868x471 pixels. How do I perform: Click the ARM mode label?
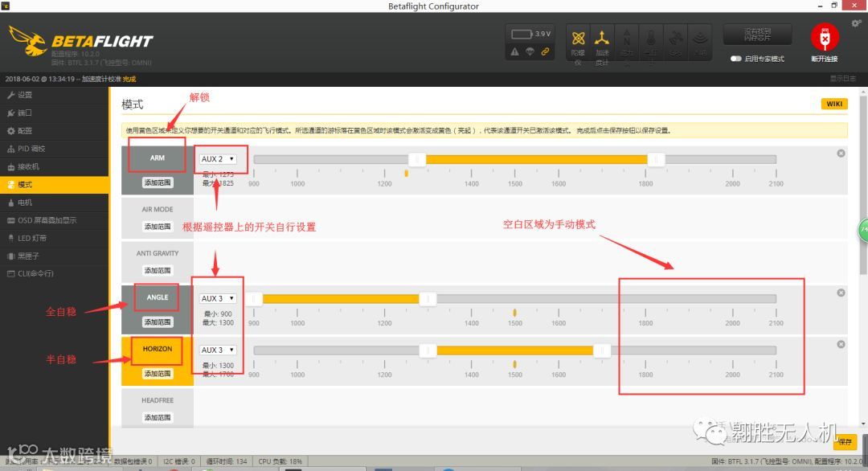pos(158,158)
